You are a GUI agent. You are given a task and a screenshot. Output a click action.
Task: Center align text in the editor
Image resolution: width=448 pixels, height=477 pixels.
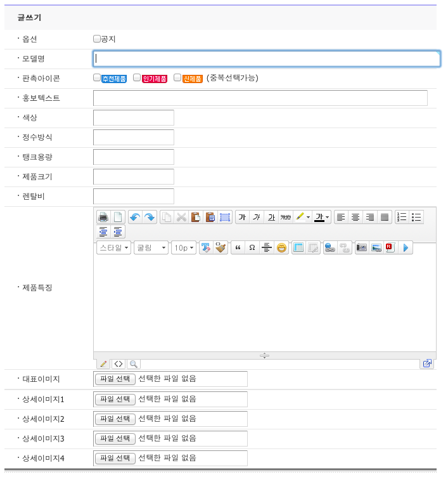(355, 217)
